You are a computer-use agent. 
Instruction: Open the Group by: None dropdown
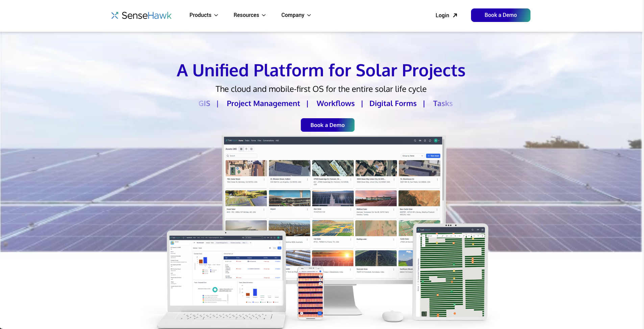(412, 156)
